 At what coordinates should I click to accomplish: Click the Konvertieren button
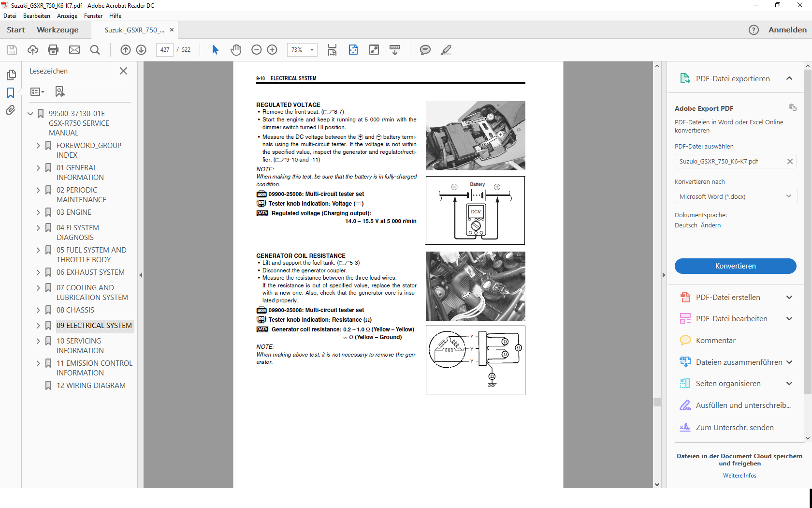[x=735, y=266]
